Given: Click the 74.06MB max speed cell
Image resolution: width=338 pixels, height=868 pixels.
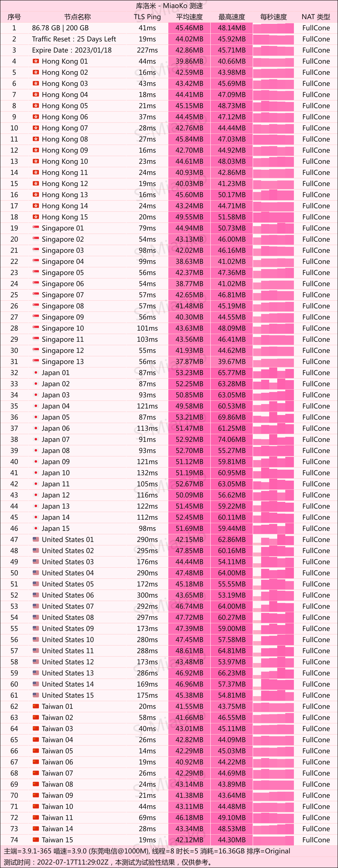Looking at the screenshot, I should coord(232,439).
